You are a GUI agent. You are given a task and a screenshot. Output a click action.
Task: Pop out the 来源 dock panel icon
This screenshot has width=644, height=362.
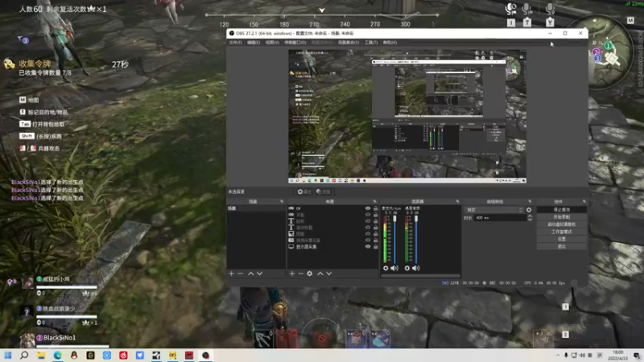(374, 202)
